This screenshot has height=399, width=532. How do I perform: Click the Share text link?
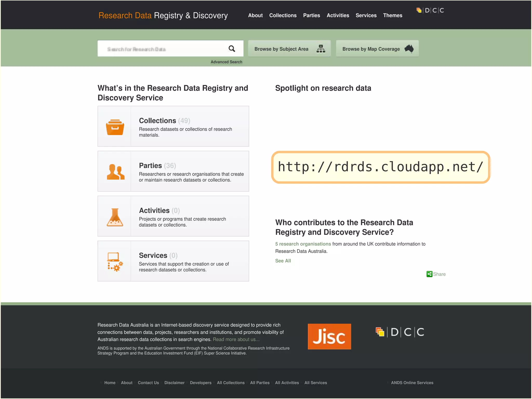pyautogui.click(x=439, y=274)
